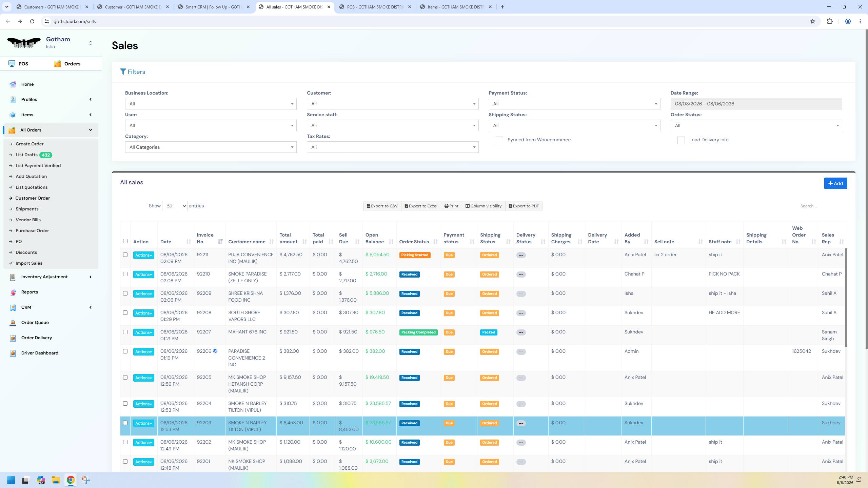Enable the Synced from Woocommerce checkbox

pyautogui.click(x=499, y=140)
